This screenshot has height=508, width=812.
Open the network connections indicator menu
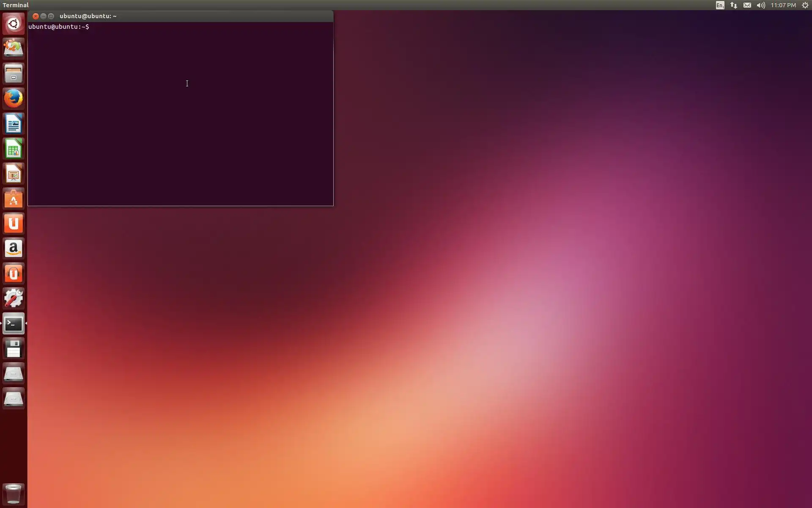(734, 5)
